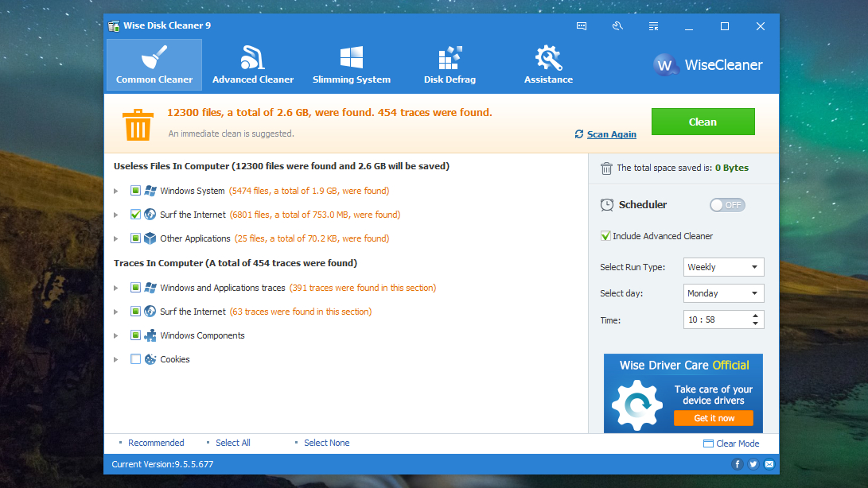
Task: Click the Windows and Applications traces icon
Action: (x=150, y=288)
